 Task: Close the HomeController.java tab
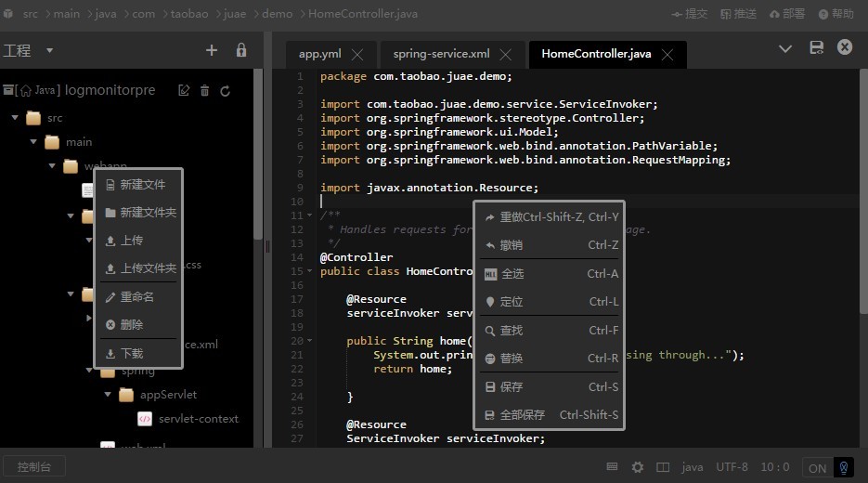(x=667, y=55)
